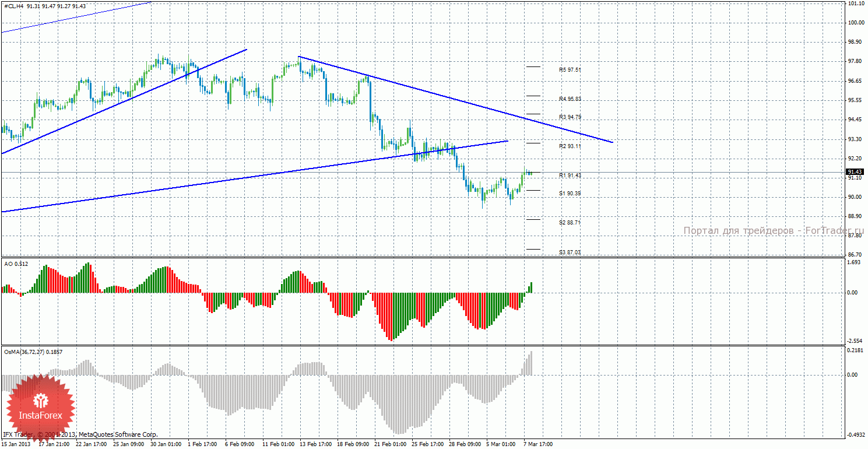
Task: Click the 100.00 price axis value
Action: pyautogui.click(x=856, y=23)
